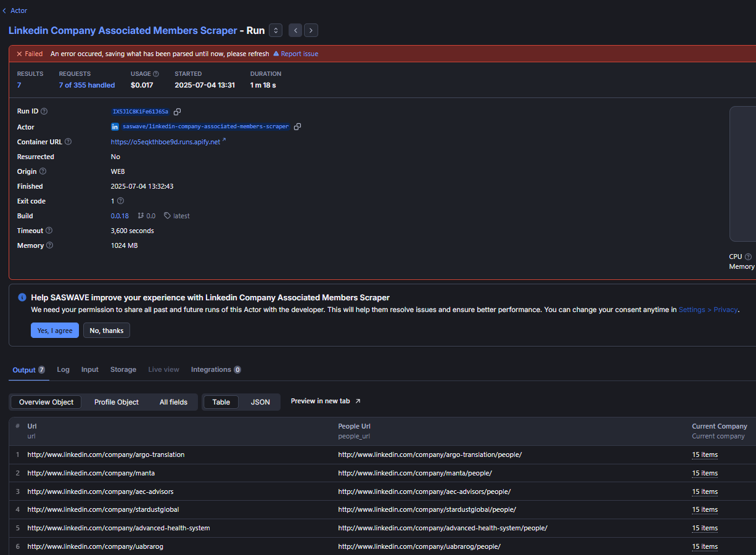The height and width of the screenshot is (555, 756).
Task: Expand 15 items for manta row
Action: tap(705, 473)
